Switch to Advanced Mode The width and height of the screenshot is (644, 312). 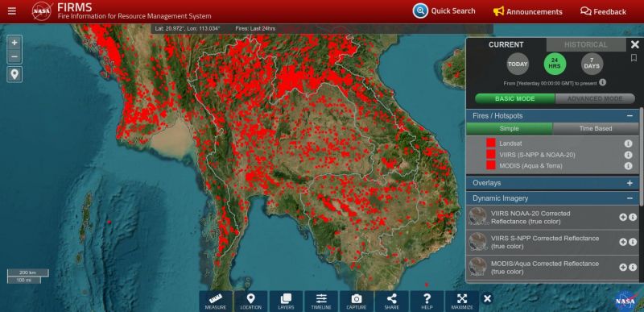[x=595, y=98]
